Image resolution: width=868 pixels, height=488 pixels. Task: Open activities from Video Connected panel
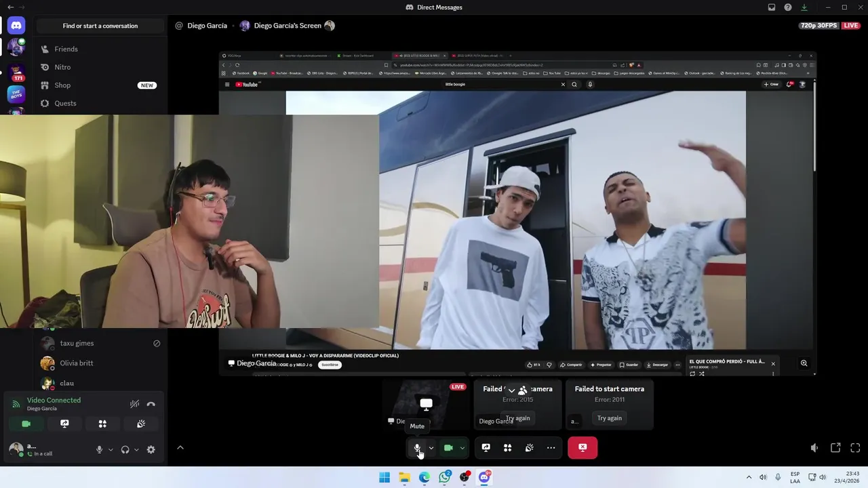(102, 424)
